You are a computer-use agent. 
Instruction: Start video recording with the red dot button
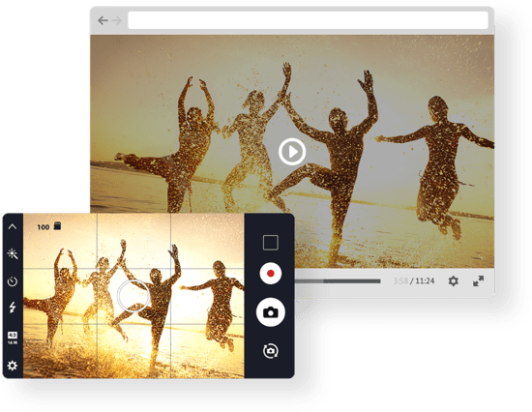(x=271, y=273)
